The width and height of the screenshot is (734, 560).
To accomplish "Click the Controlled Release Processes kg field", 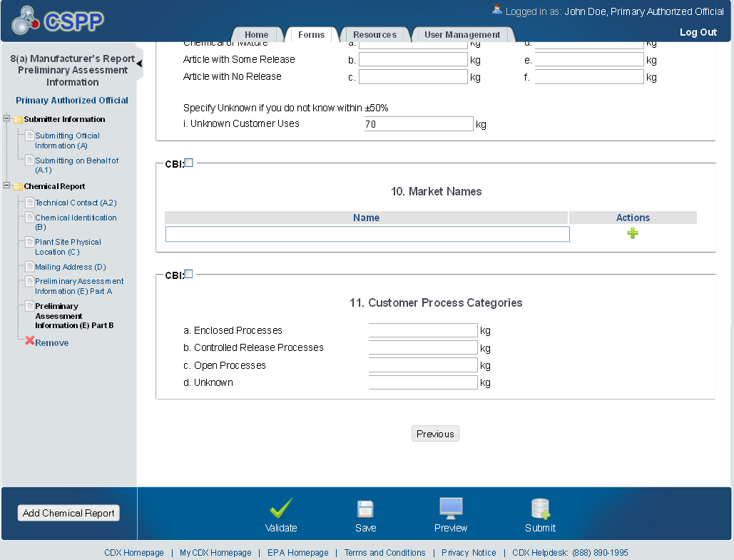I will pyautogui.click(x=423, y=347).
